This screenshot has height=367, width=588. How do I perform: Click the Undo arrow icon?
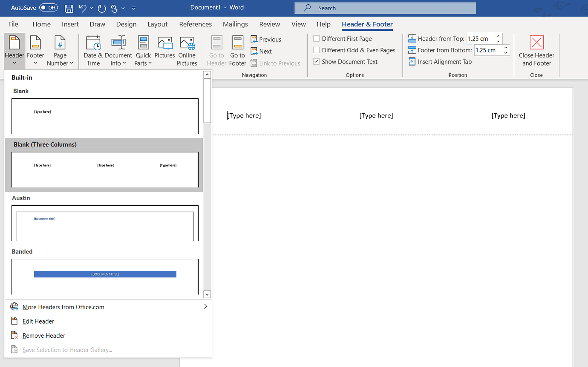[83, 8]
